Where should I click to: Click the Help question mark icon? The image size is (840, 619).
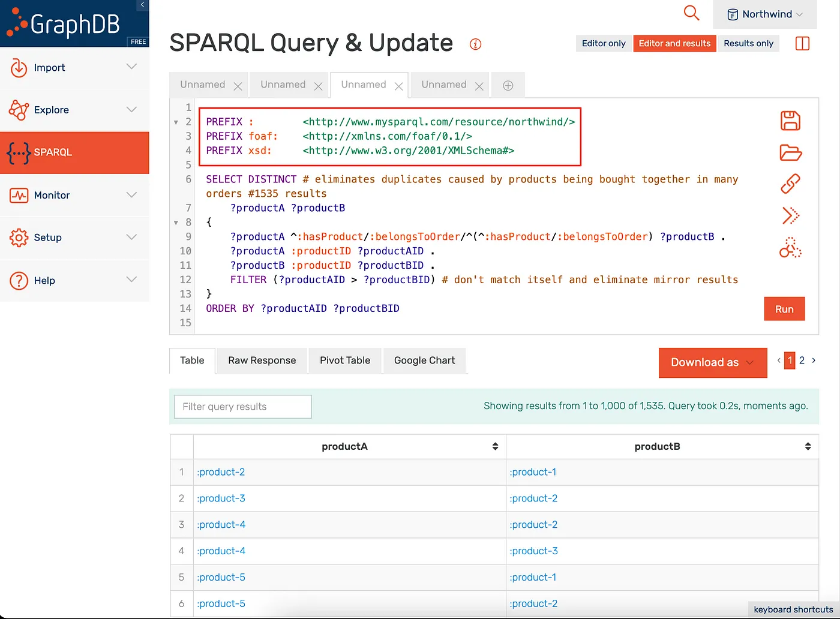[19, 280]
